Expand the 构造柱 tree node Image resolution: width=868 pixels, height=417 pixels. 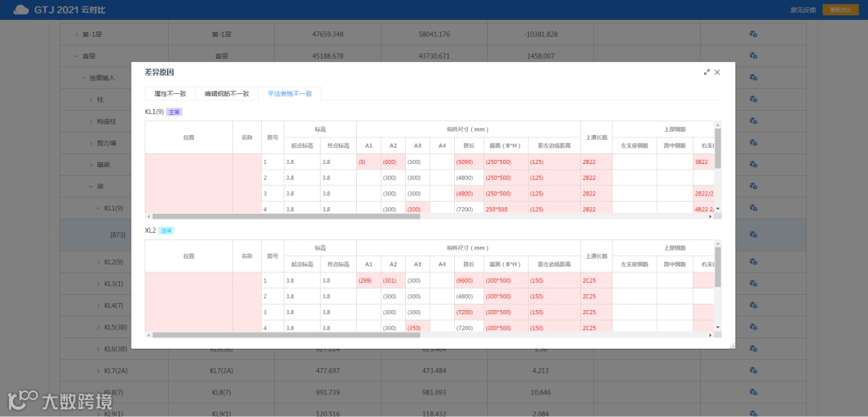pos(92,121)
